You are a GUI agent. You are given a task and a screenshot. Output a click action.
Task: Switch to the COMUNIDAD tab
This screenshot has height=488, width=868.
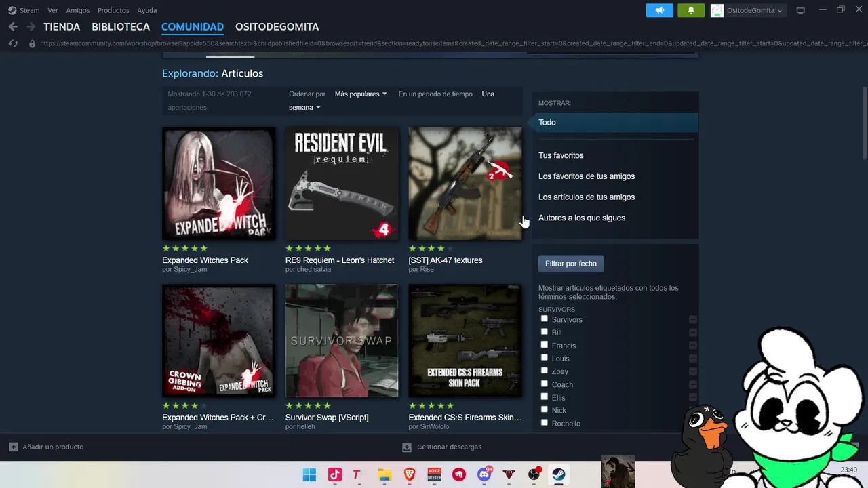pos(193,27)
